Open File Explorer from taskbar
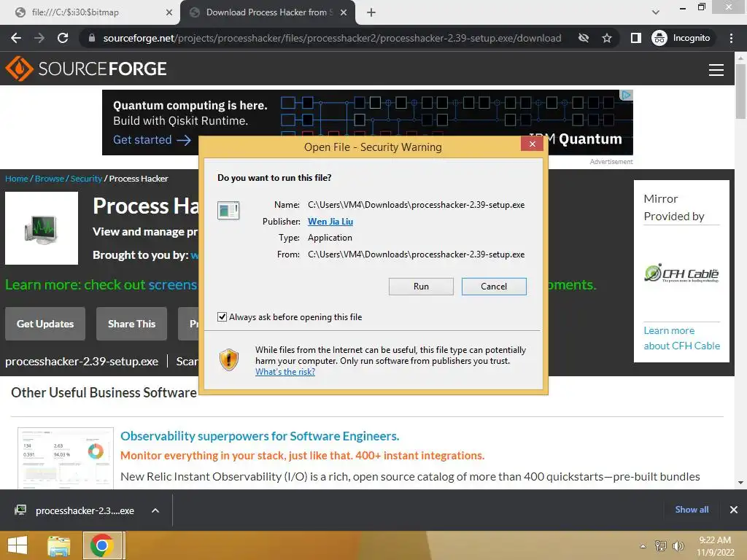This screenshot has height=560, width=747. coord(59,545)
